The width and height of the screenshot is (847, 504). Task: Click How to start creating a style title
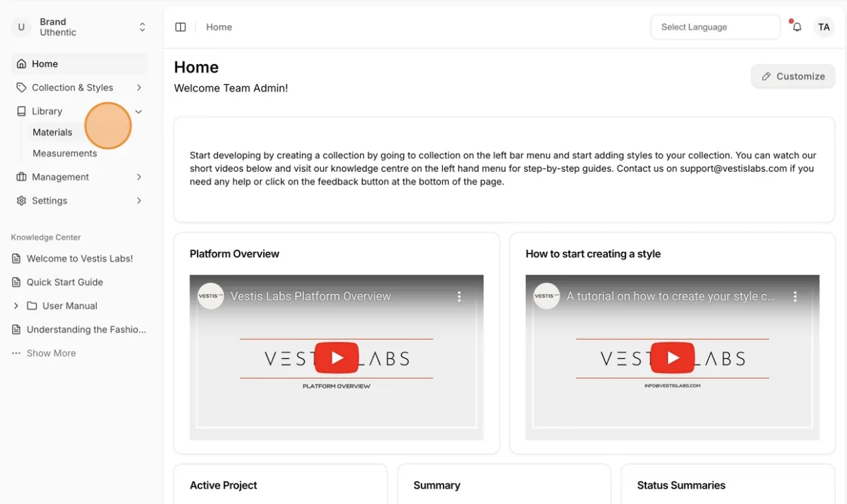pyautogui.click(x=593, y=253)
